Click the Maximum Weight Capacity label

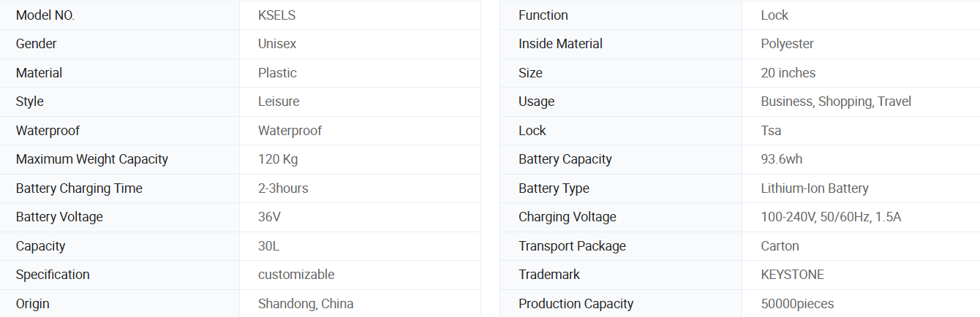92,159
